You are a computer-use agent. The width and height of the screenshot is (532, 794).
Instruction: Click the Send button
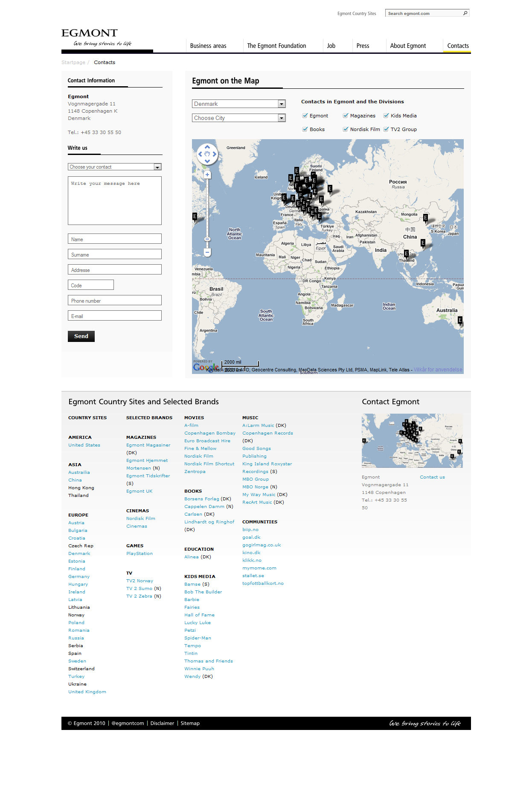tap(81, 336)
